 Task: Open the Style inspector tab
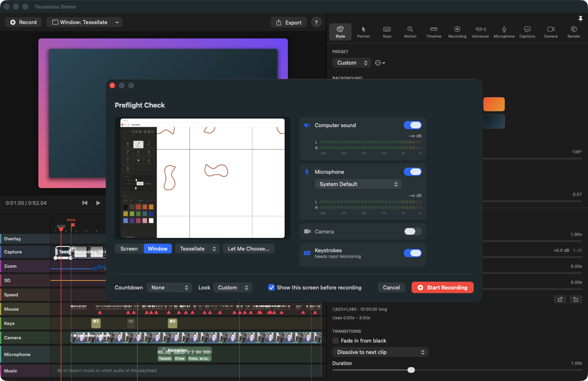tap(340, 32)
